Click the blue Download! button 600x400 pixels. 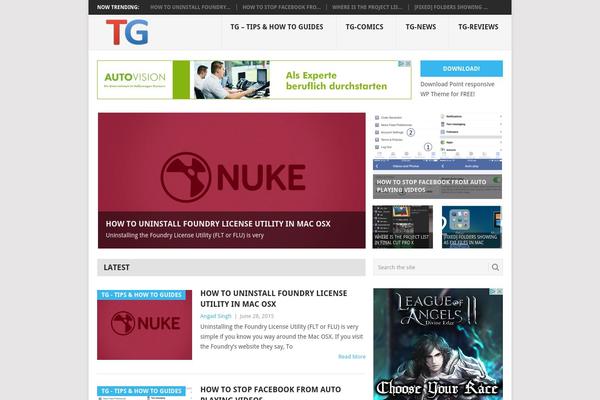461,69
